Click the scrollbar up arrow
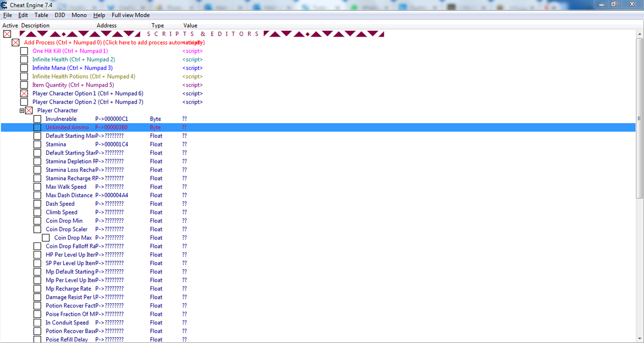Image resolution: width=644 pixels, height=343 pixels. coord(639,33)
